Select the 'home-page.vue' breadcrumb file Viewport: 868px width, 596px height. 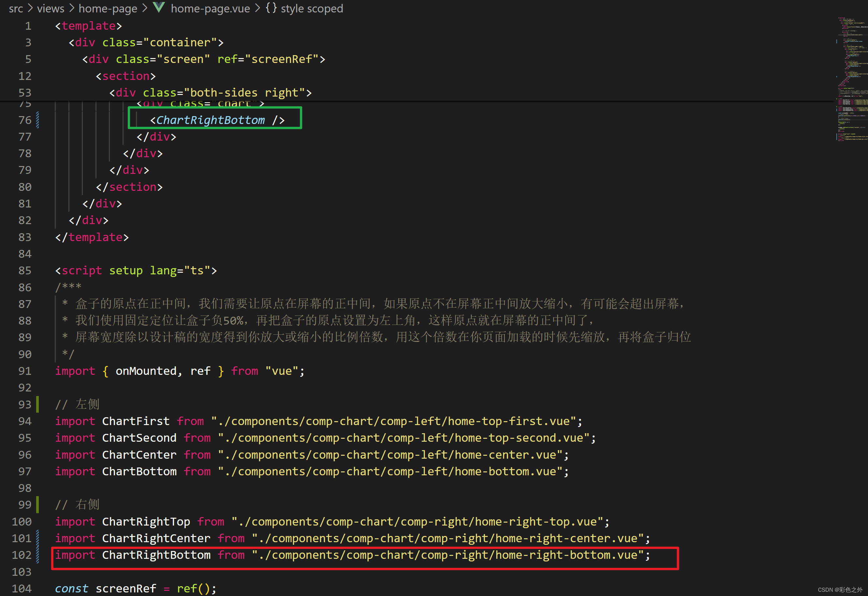(210, 8)
